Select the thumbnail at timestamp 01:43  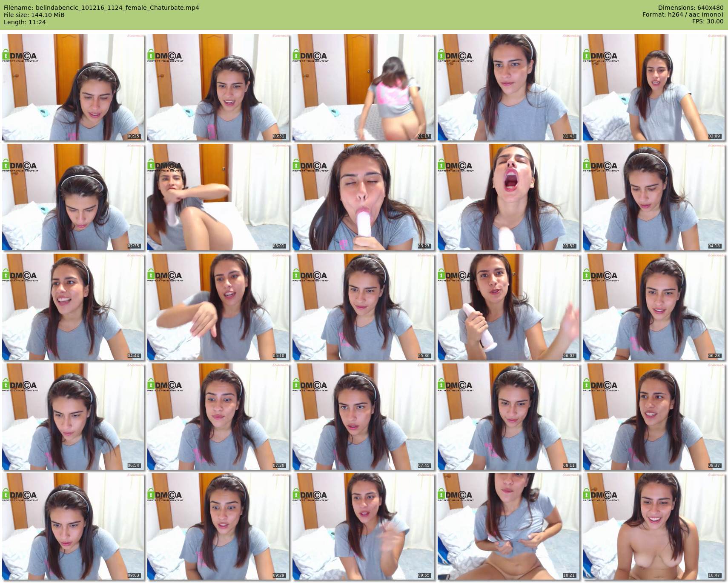coord(508,87)
